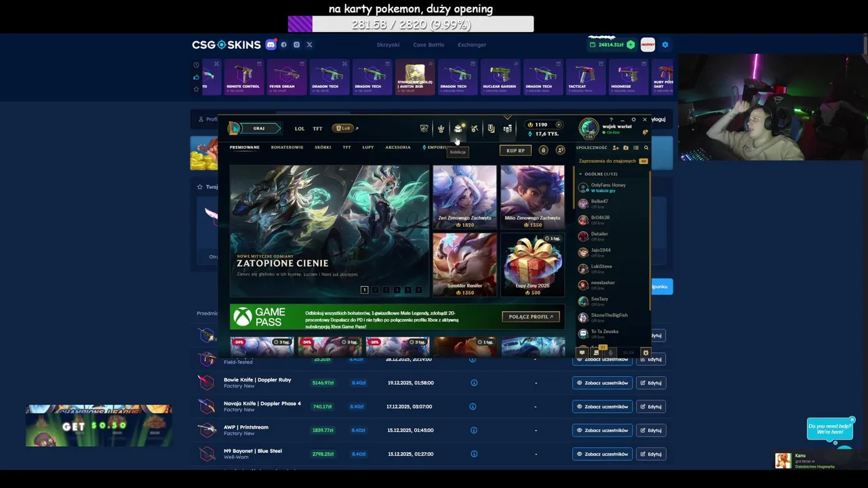Open the Clash trophy icon in League client
Viewport: 868px width, 488px height.
(x=424, y=128)
